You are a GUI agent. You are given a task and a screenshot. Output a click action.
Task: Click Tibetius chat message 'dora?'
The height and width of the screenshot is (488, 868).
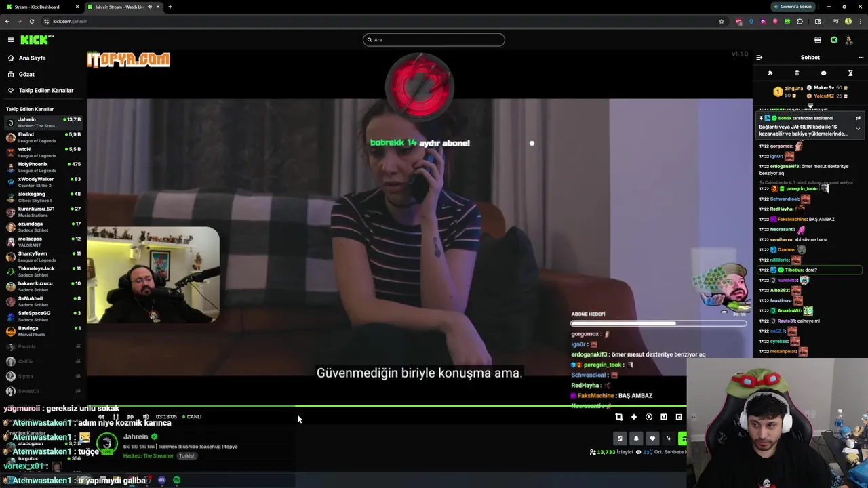(x=810, y=270)
